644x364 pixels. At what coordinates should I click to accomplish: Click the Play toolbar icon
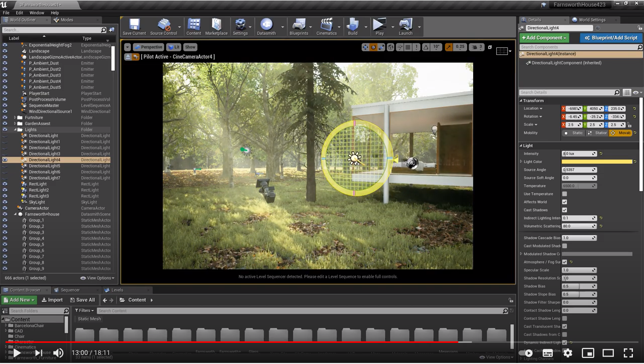pos(379,27)
